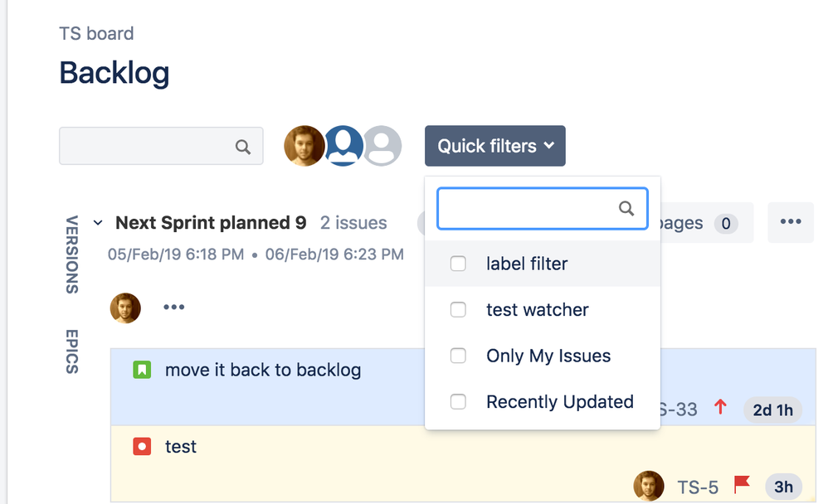Image resolution: width=828 pixels, height=504 pixels.
Task: Open the more options menu near pages 0
Action: tap(790, 222)
